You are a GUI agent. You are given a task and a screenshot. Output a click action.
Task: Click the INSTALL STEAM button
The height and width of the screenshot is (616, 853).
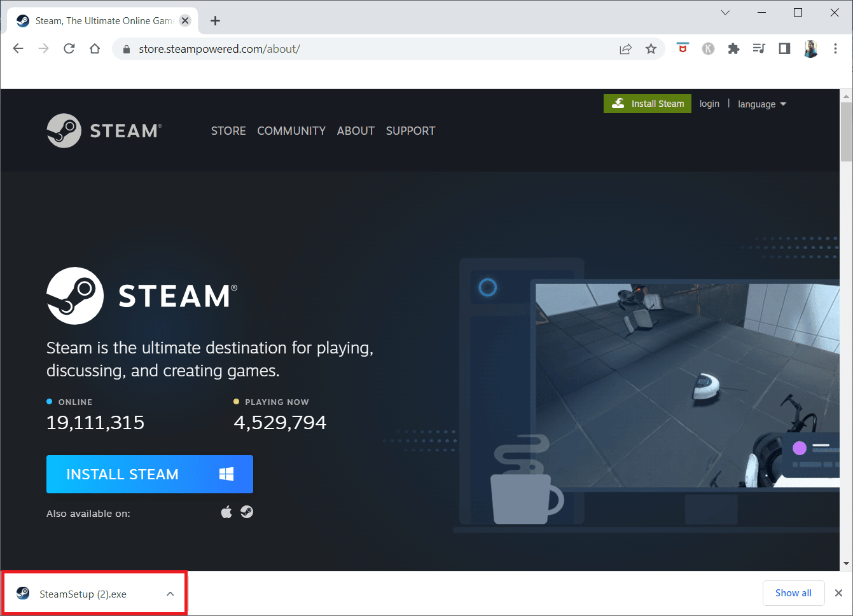tap(149, 474)
